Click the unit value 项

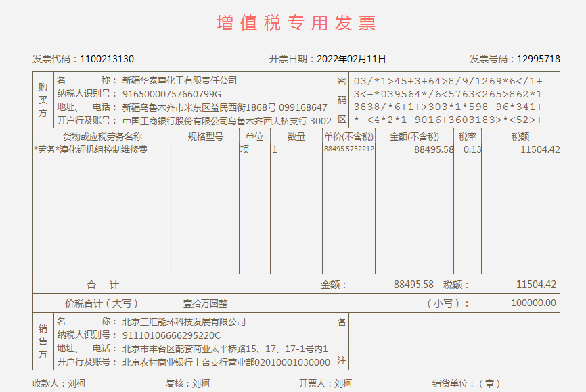[245, 149]
